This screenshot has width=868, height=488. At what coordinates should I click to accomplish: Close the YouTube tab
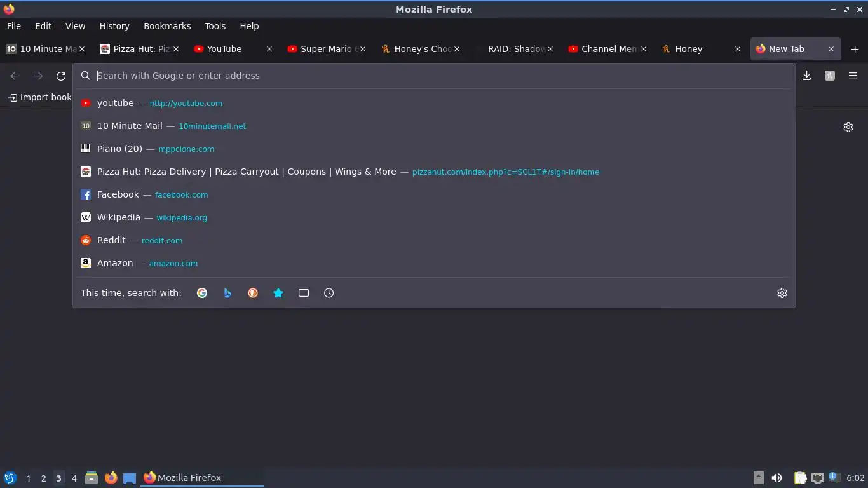[269, 49]
